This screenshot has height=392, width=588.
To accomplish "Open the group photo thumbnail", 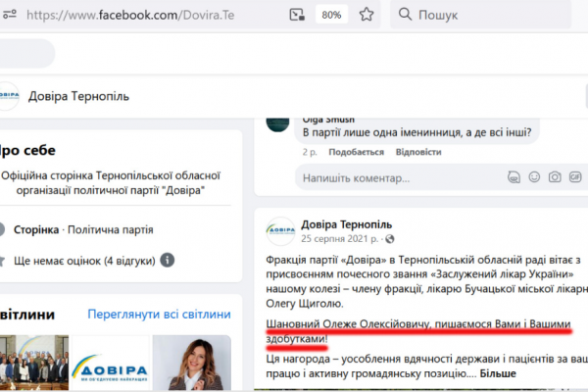I will tap(34, 363).
